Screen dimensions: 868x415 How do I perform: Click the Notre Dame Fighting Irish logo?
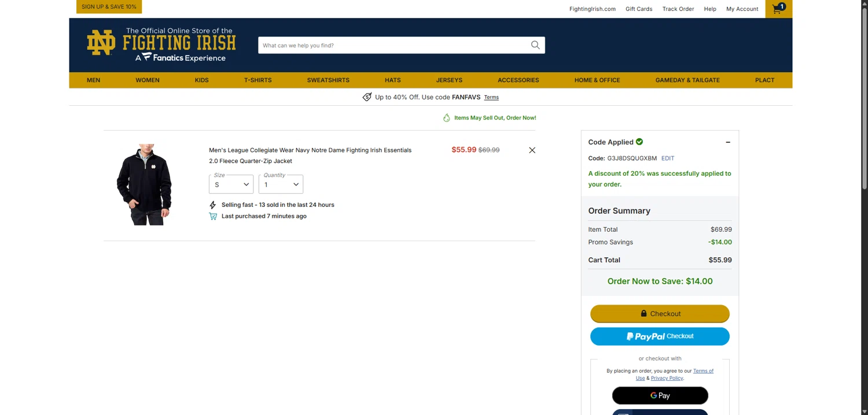161,45
